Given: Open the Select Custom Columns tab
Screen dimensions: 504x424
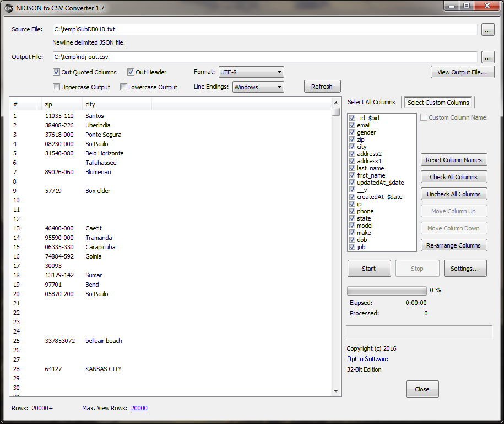Looking at the screenshot, I should pyautogui.click(x=438, y=103).
